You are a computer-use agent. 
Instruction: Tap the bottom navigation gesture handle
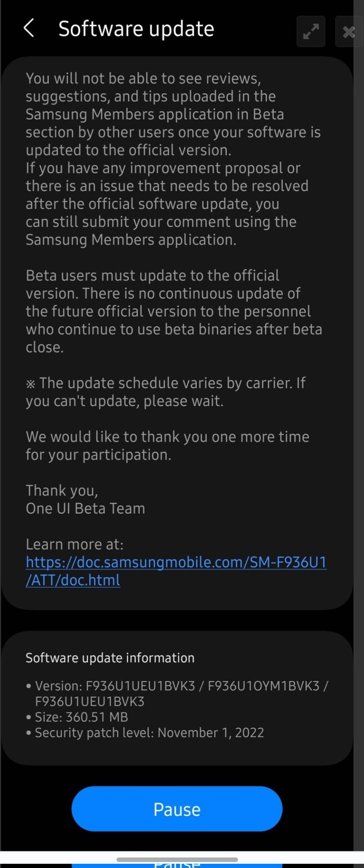(177, 860)
